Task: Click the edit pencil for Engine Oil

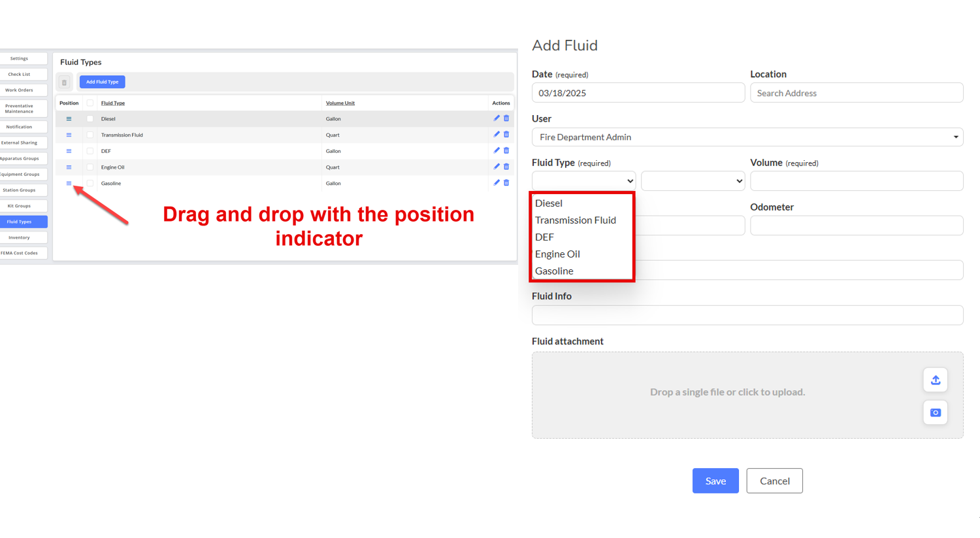Action: click(497, 167)
